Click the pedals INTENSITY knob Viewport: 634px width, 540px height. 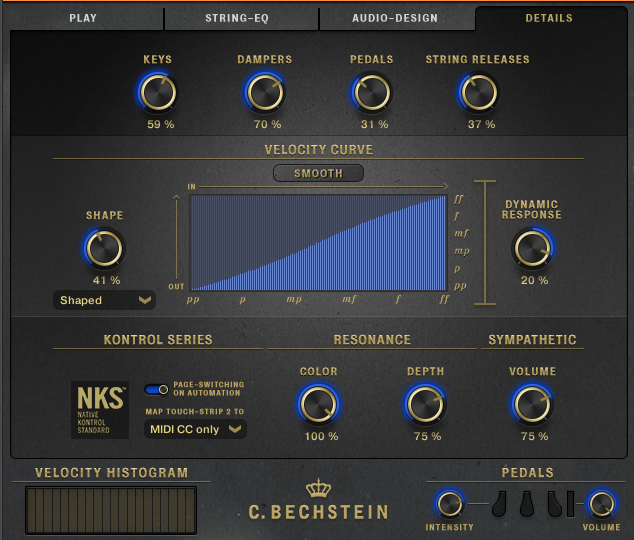pos(450,504)
